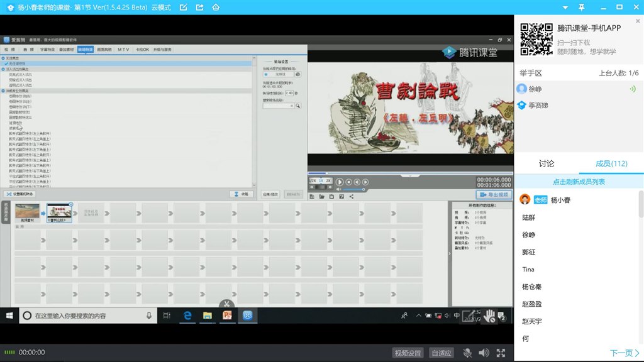Click 季赛娣 in the raise-hand area

tap(538, 106)
